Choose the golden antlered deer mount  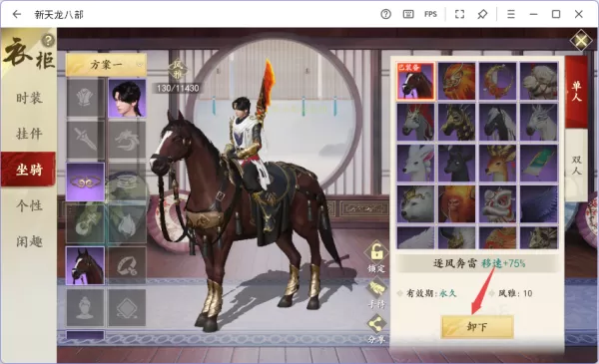click(498, 164)
